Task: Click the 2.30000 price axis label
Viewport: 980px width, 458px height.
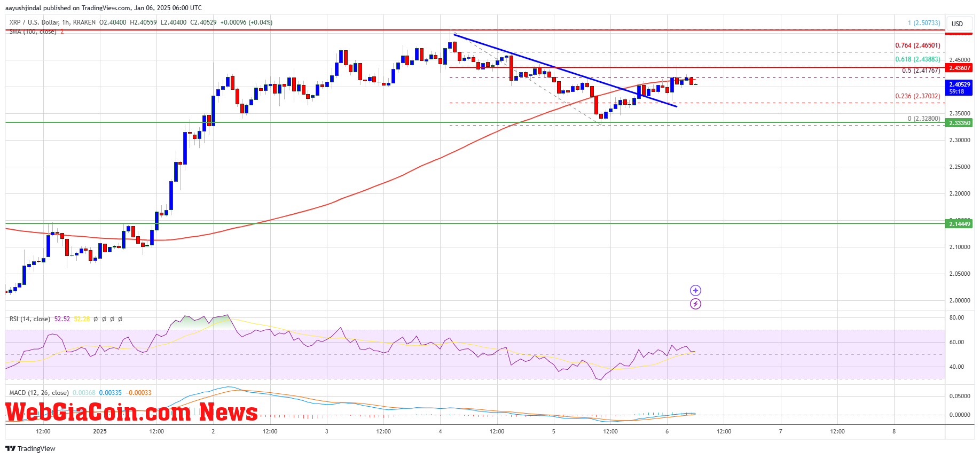Action: point(960,140)
